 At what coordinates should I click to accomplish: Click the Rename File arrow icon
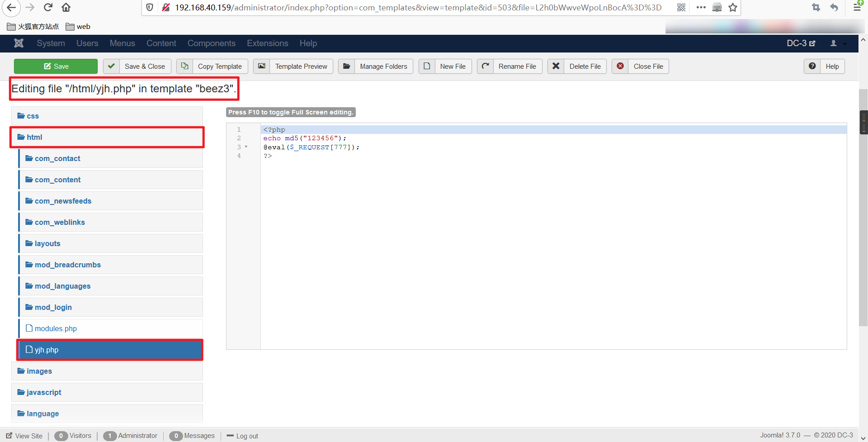[485, 66]
